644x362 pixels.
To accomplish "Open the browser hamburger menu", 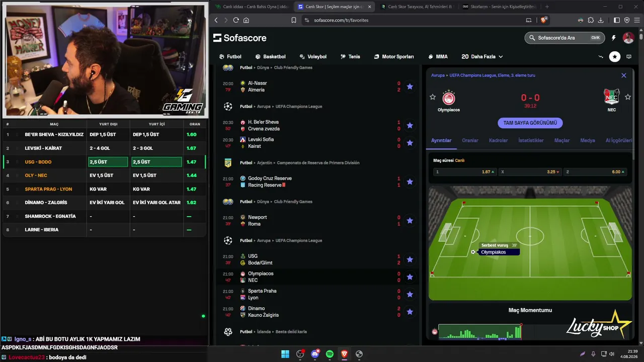I will click(x=636, y=20).
